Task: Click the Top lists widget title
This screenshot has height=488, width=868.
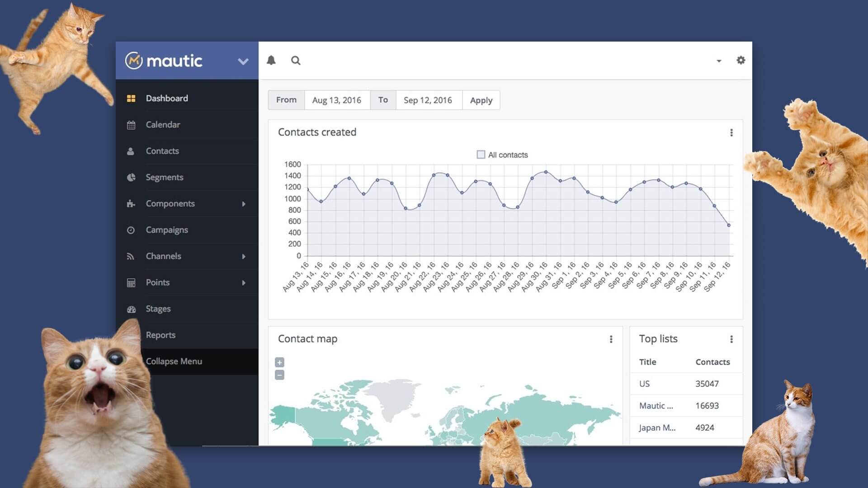Action: (658, 339)
